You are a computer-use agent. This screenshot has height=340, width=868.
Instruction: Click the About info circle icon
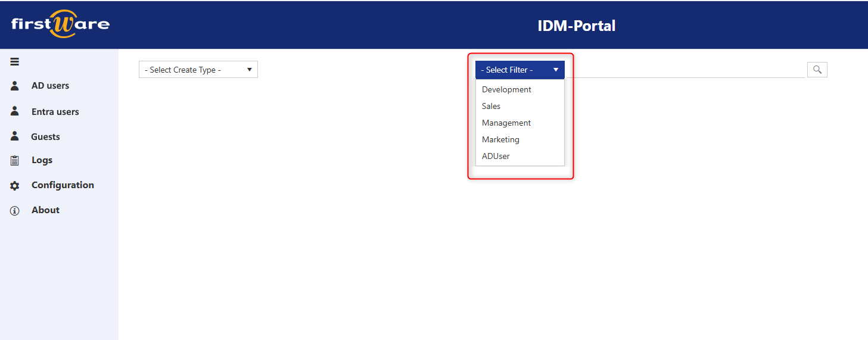(15, 211)
